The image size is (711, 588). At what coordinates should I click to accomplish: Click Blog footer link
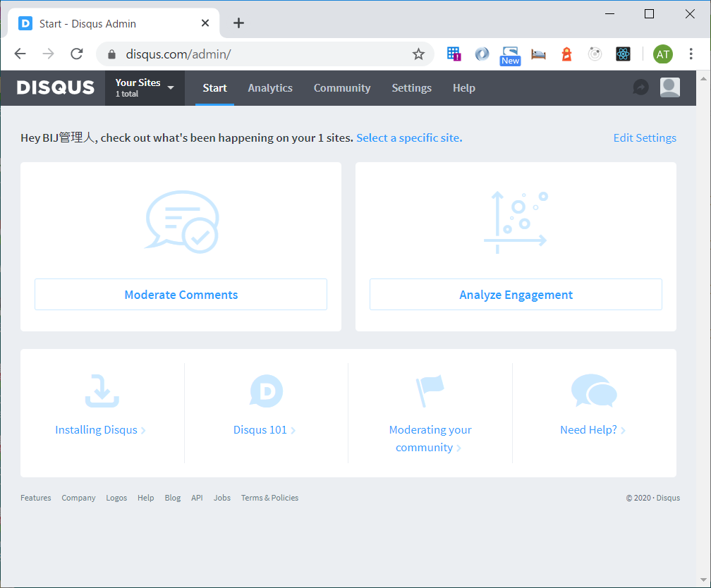(x=172, y=498)
